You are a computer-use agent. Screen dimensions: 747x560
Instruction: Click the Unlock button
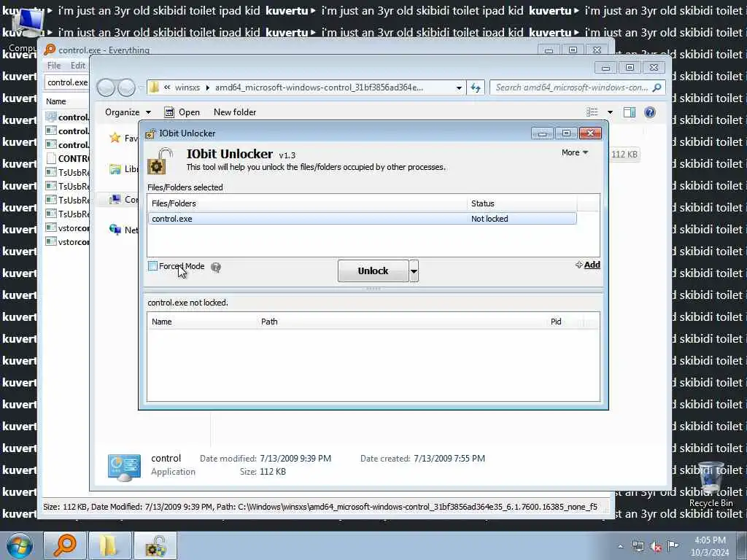point(373,271)
